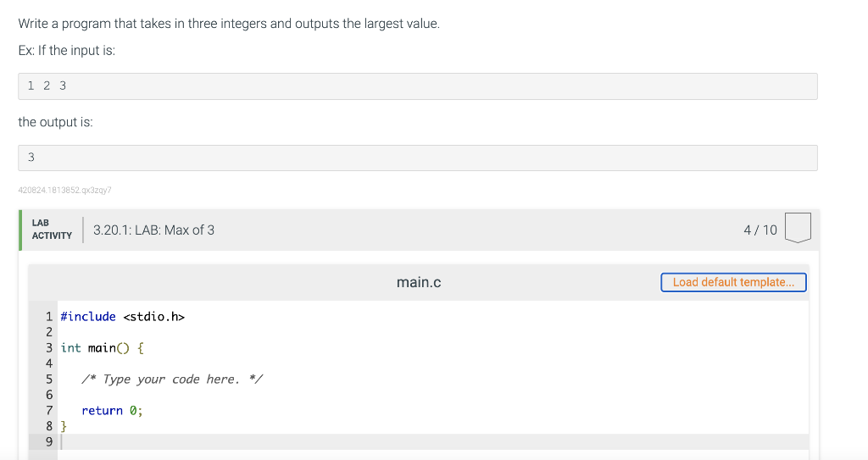Select the main.c file name header
Viewport: 868px width, 460px height.
419,282
